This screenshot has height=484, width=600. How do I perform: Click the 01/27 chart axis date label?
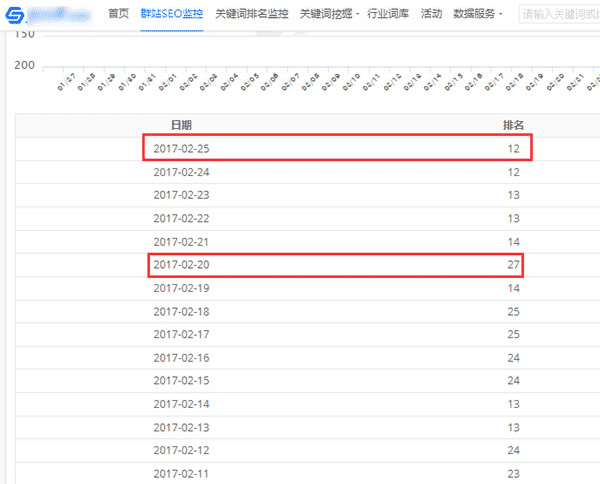coord(66,82)
